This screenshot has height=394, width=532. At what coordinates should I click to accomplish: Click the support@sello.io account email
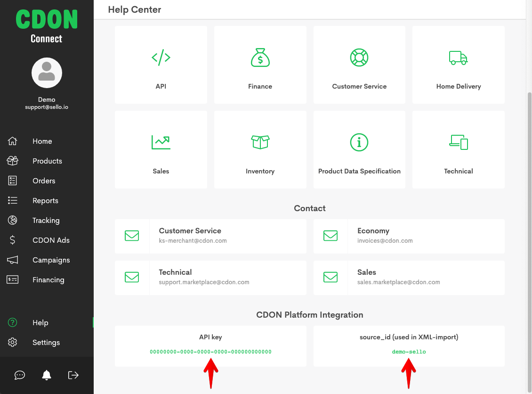pos(47,107)
